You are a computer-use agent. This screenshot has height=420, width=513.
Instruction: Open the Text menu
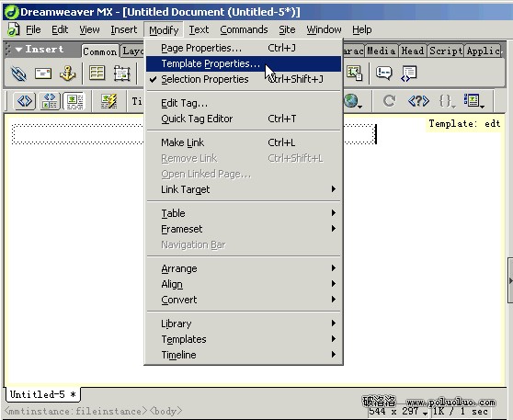tap(199, 29)
